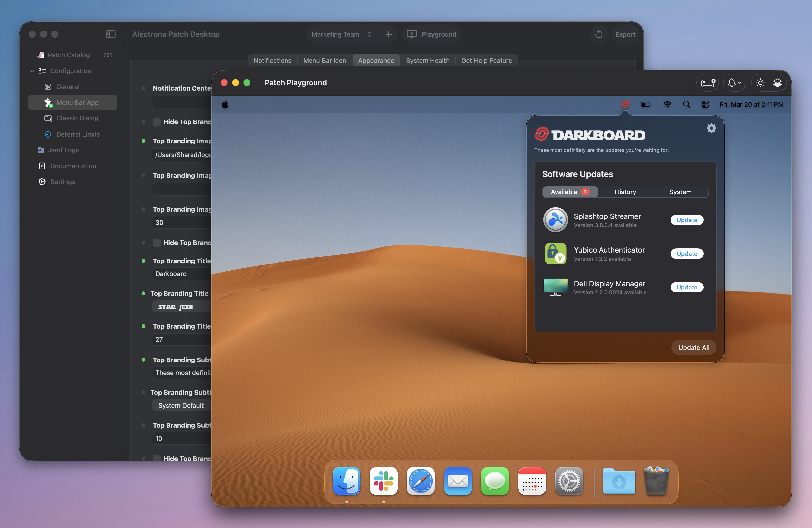Open the Marketing Team configuration selector
The image size is (812, 528).
(341, 34)
